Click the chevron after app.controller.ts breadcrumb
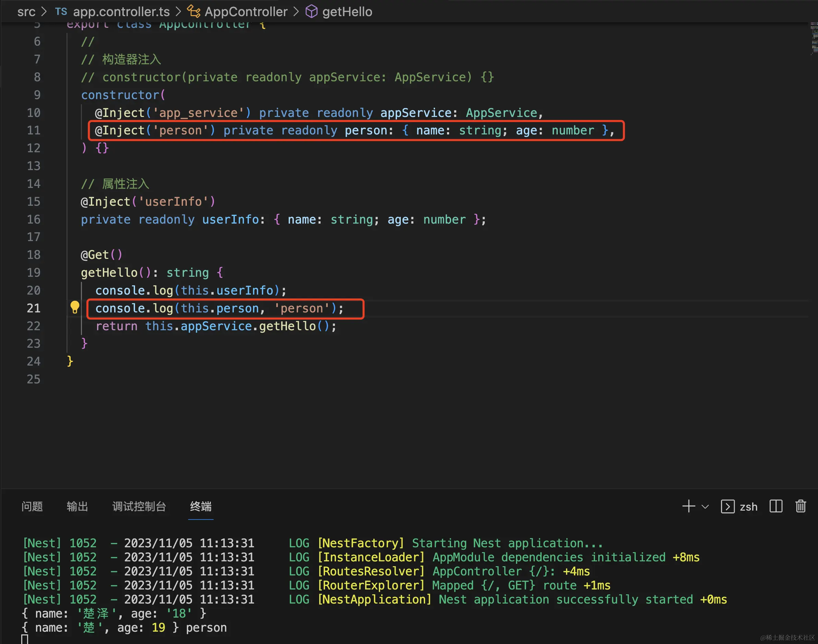The height and width of the screenshot is (644, 818). click(178, 11)
